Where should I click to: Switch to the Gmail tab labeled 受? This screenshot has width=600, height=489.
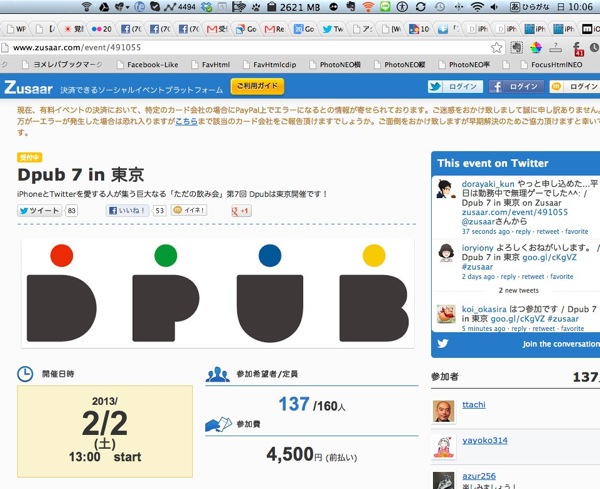click(x=217, y=29)
